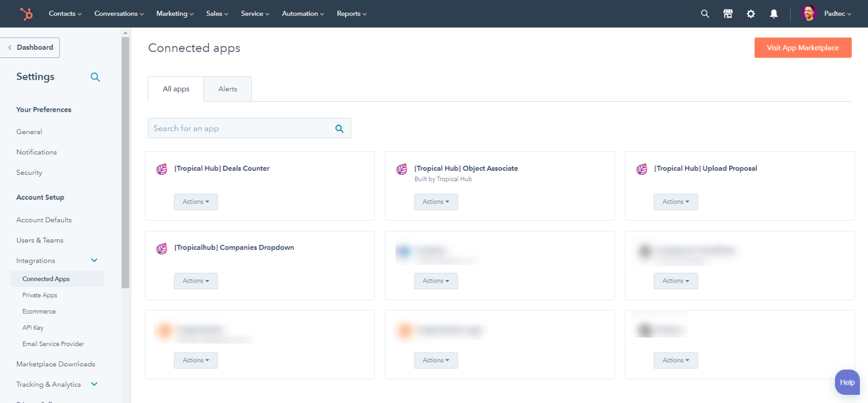
Task: Open Actions dropdown for Deals Counter
Action: 196,202
